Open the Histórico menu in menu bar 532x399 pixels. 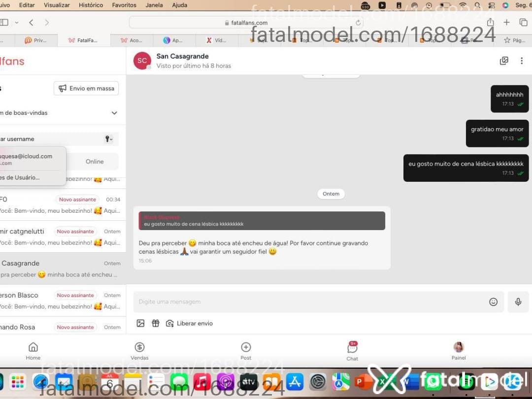coord(91,5)
